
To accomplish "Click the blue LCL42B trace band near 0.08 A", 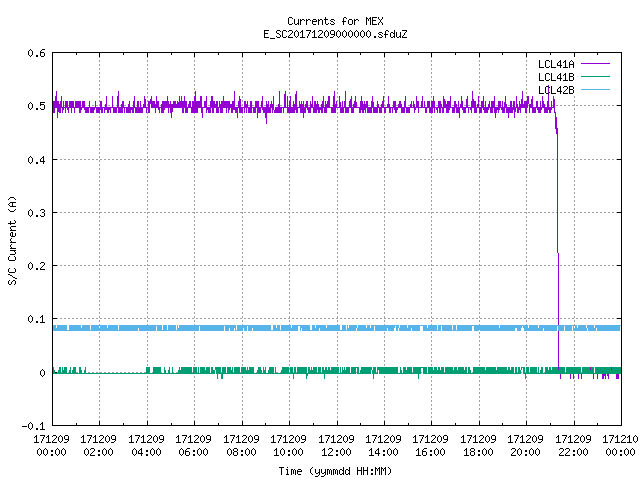I will tap(337, 328).
